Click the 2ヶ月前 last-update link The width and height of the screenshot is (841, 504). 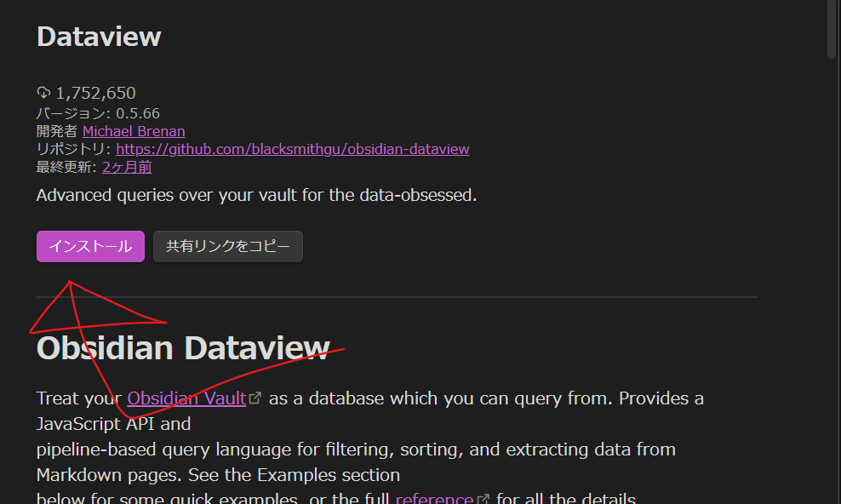point(126,167)
